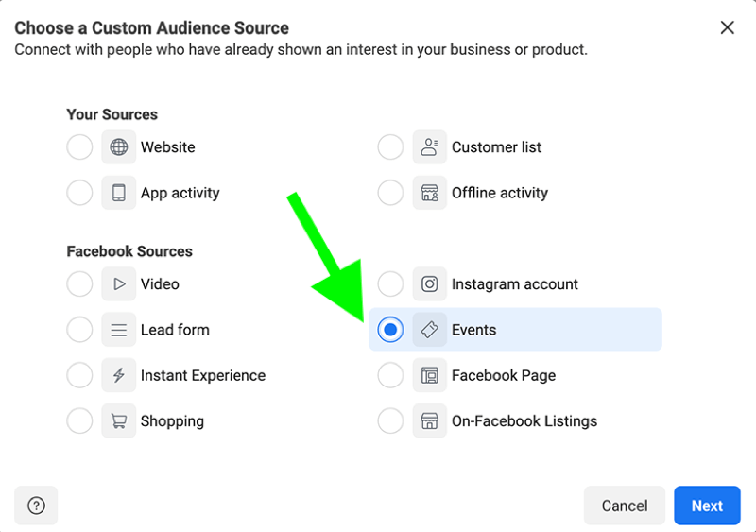Screen dimensions: 756x532
Task: Click the Shopping cart icon
Action: click(119, 420)
